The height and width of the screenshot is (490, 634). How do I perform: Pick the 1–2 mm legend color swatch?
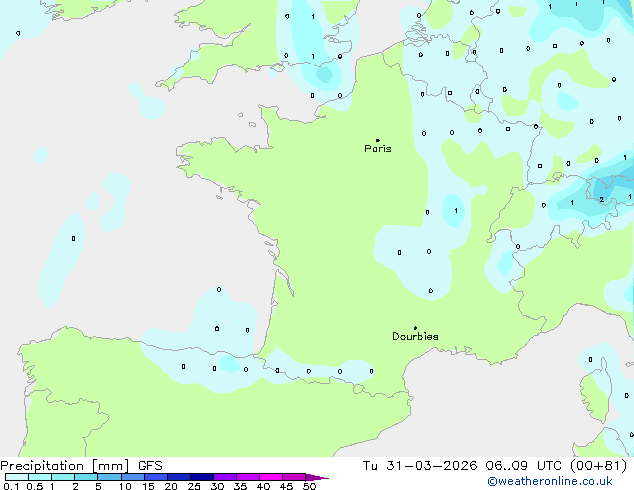(63, 477)
